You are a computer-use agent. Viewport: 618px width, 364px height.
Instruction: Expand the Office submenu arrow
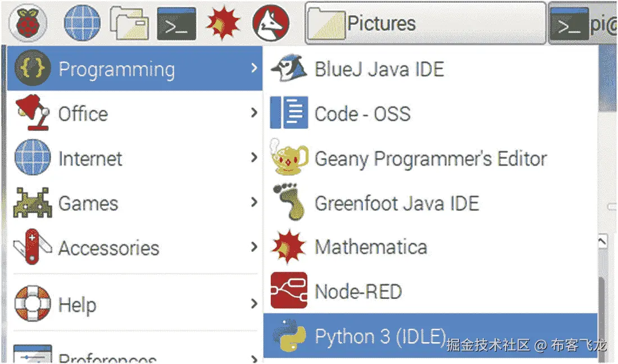pos(255,113)
